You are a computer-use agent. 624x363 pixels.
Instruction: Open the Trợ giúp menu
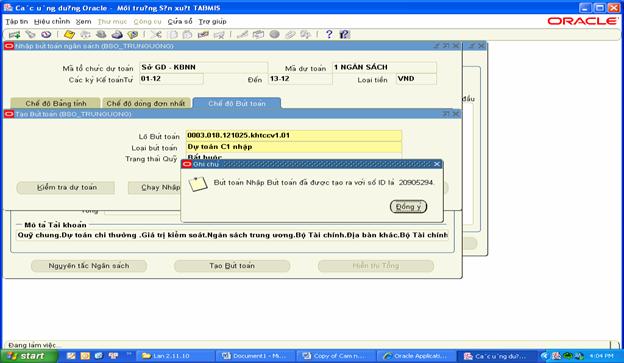click(x=213, y=21)
